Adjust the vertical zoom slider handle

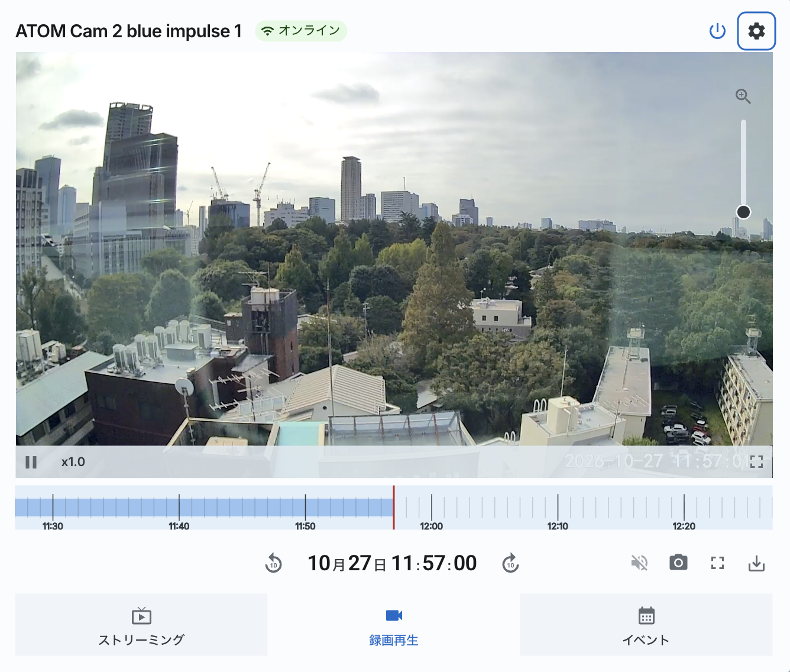tap(743, 212)
